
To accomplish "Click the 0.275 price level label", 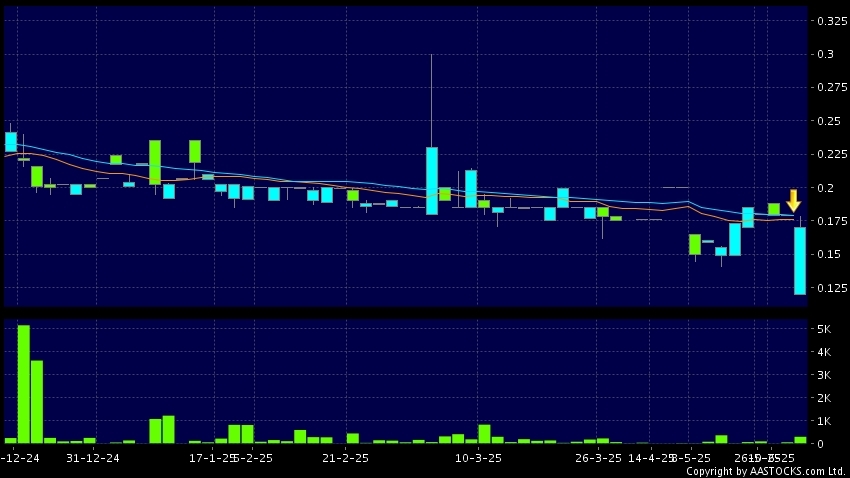I will 832,88.
